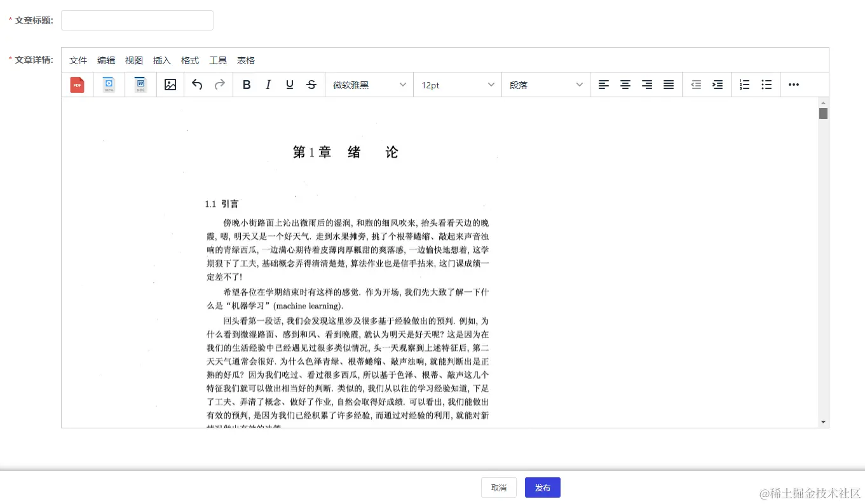The image size is (865, 504).
Task: Open the insert image tool
Action: [x=170, y=85]
